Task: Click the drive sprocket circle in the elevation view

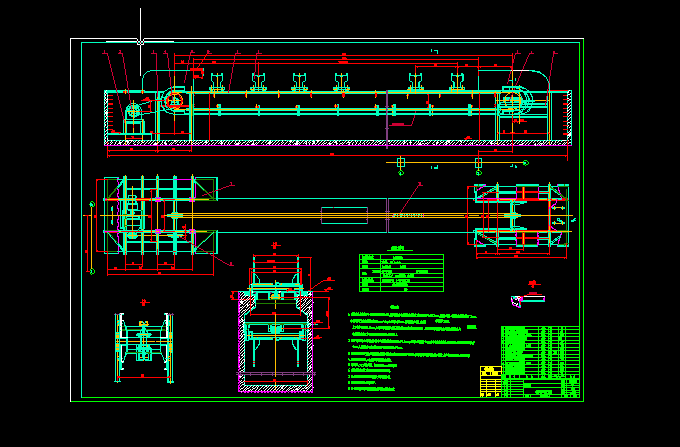Action: pos(174,101)
